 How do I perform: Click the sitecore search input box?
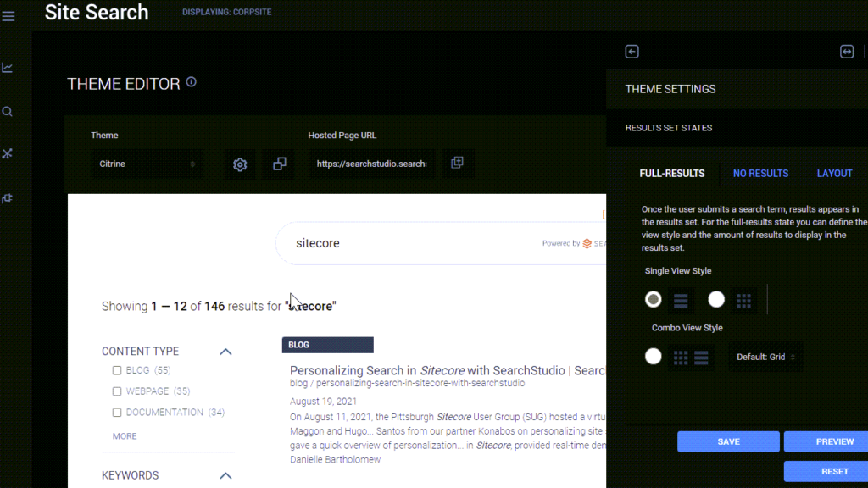pos(441,243)
